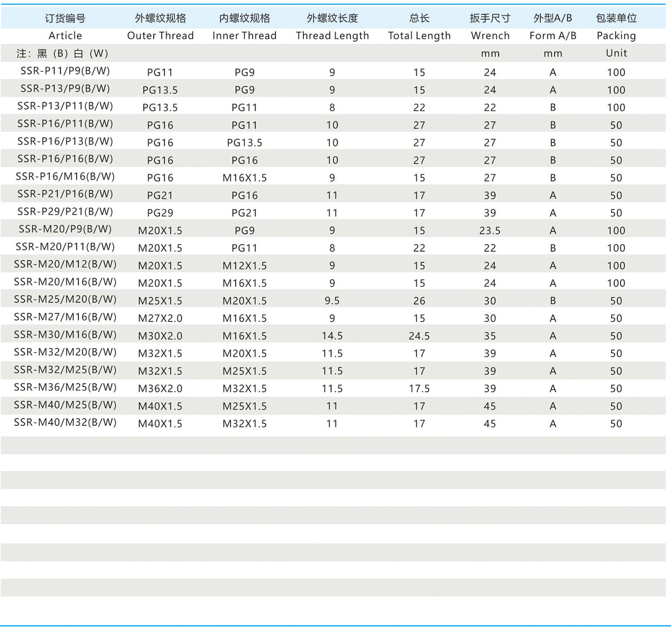Click the Outer Thread column header

(x=160, y=35)
